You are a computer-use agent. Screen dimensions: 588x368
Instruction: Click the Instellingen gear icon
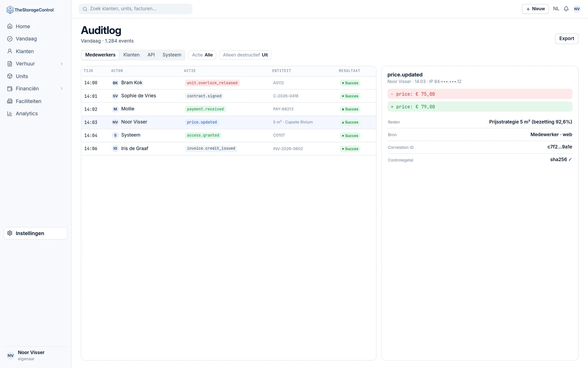click(x=10, y=233)
